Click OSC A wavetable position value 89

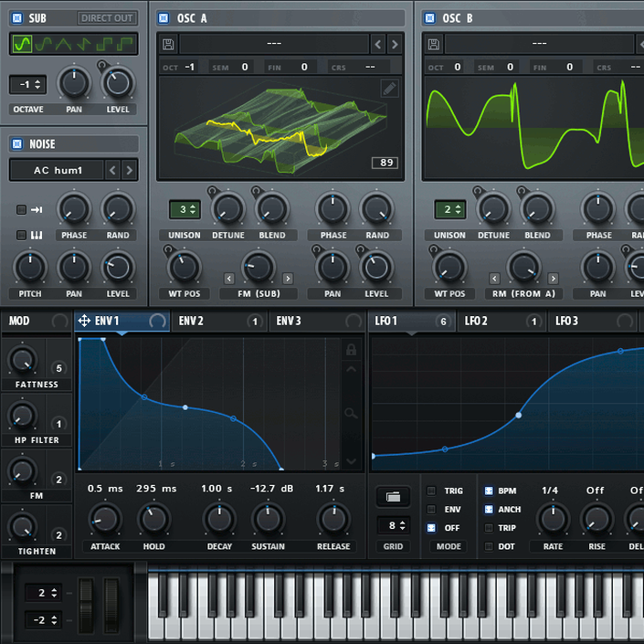pos(385,163)
